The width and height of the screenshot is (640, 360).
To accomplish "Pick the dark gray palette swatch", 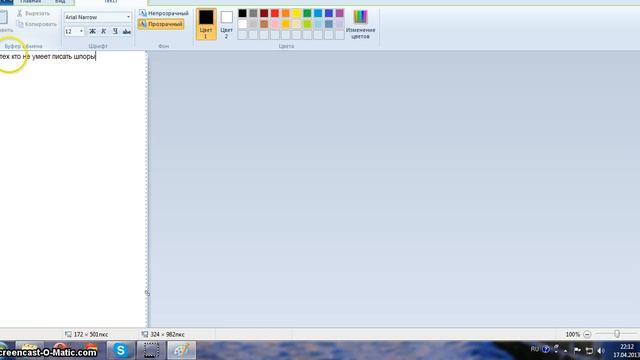I will click(x=253, y=13).
